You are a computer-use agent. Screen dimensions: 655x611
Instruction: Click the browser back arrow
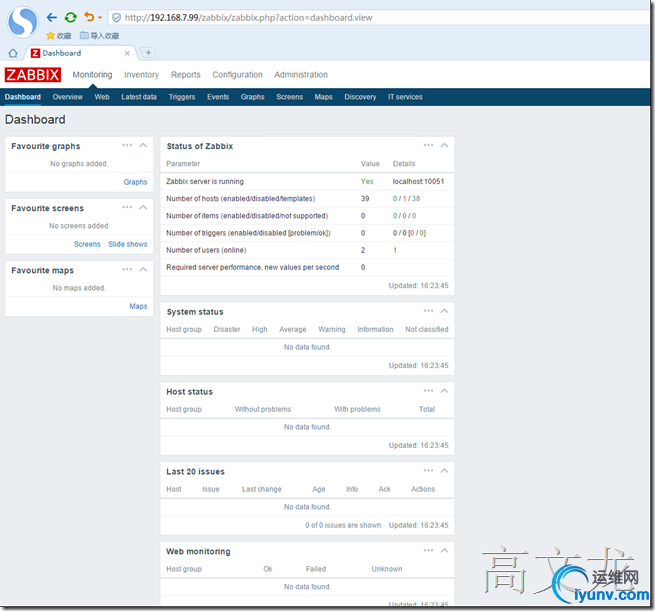52,18
